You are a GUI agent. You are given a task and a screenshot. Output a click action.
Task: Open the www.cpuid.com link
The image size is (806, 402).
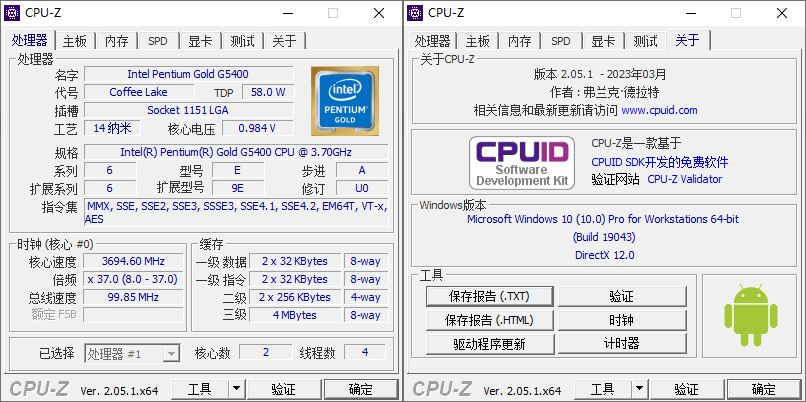(x=659, y=110)
